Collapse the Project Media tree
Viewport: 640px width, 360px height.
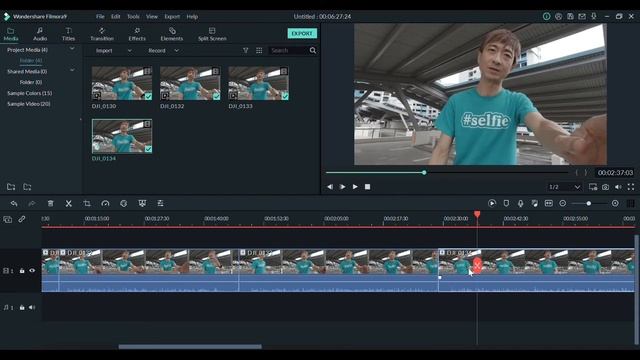point(72,49)
